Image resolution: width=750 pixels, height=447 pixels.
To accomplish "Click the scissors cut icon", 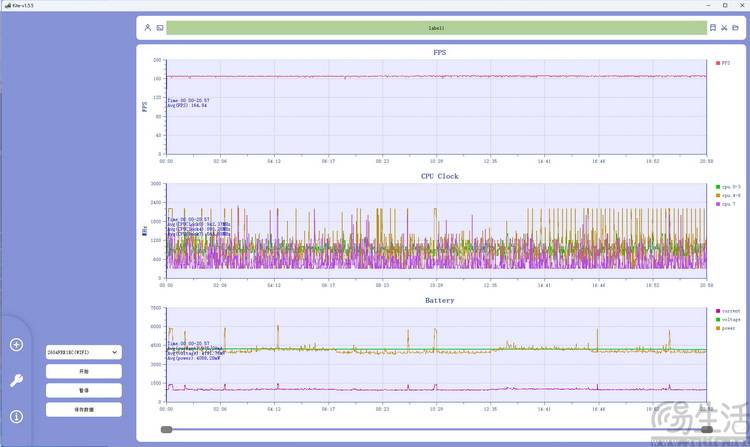I will point(724,28).
